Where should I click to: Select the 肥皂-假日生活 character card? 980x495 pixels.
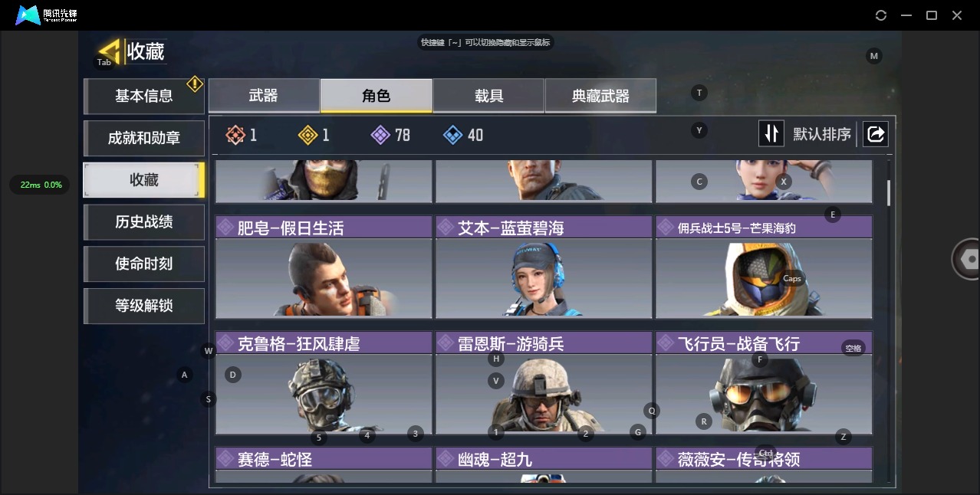pos(324,267)
